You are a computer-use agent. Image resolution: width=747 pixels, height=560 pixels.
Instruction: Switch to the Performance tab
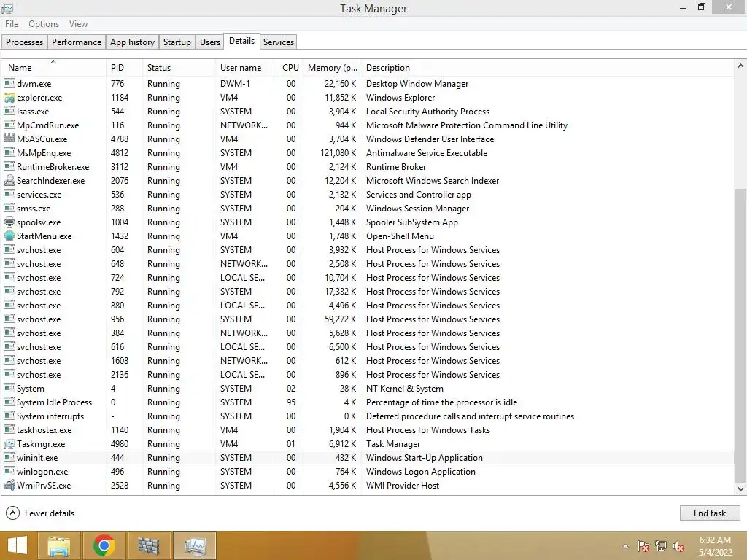(x=77, y=42)
